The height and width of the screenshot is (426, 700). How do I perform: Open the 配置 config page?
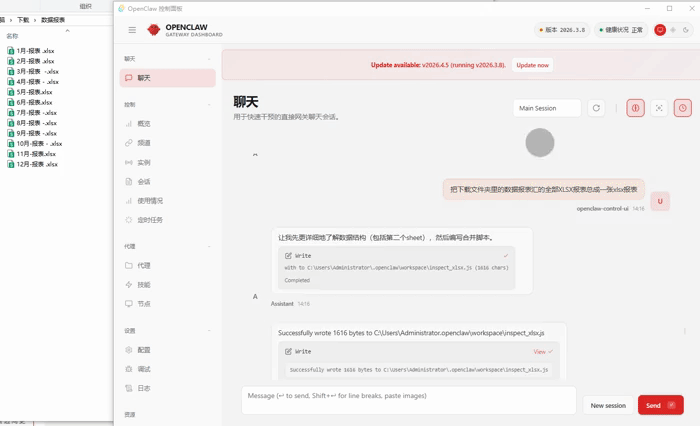point(167,350)
